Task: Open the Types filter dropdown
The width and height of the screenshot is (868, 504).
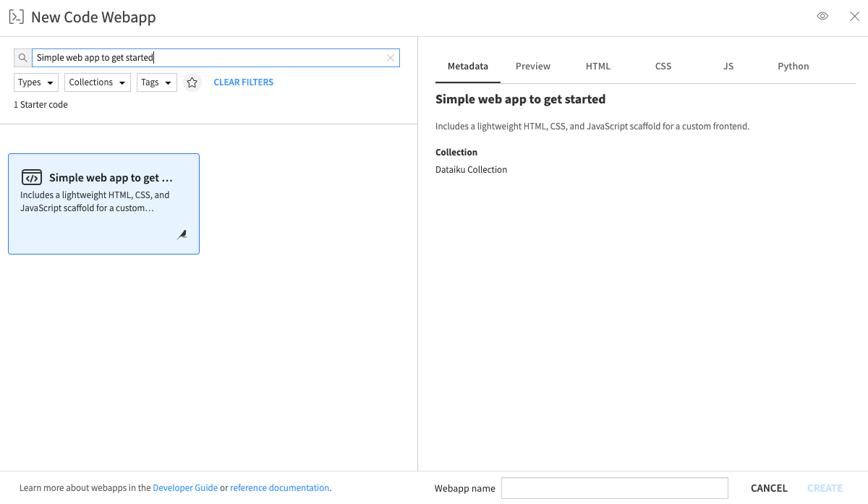Action: point(36,82)
